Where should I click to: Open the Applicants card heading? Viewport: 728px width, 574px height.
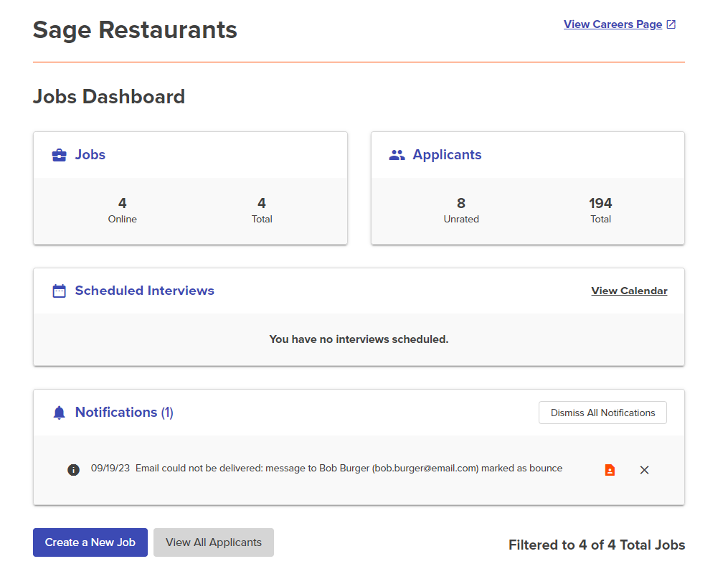[x=447, y=155]
